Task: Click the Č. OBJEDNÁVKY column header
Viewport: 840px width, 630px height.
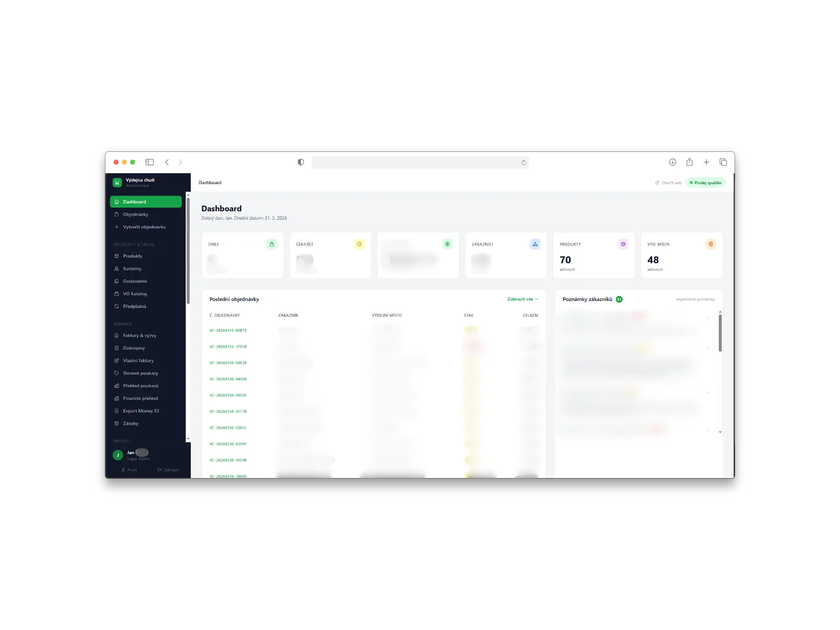Action: coord(225,315)
